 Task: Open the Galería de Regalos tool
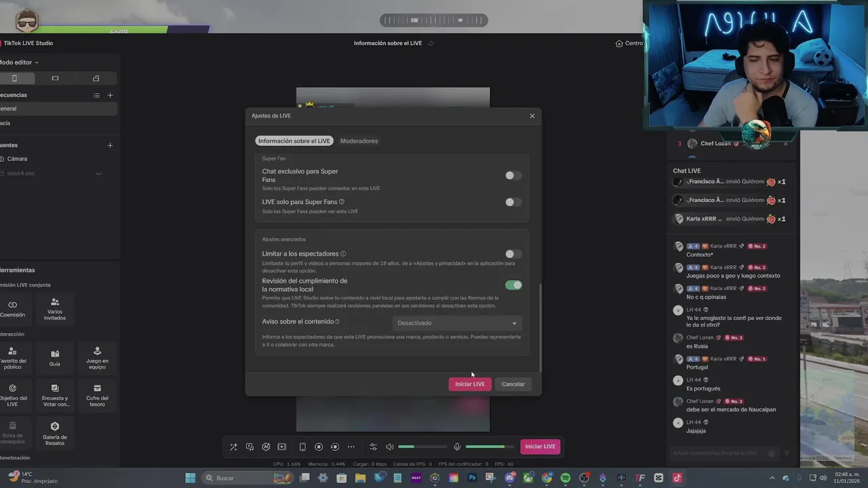(x=55, y=432)
